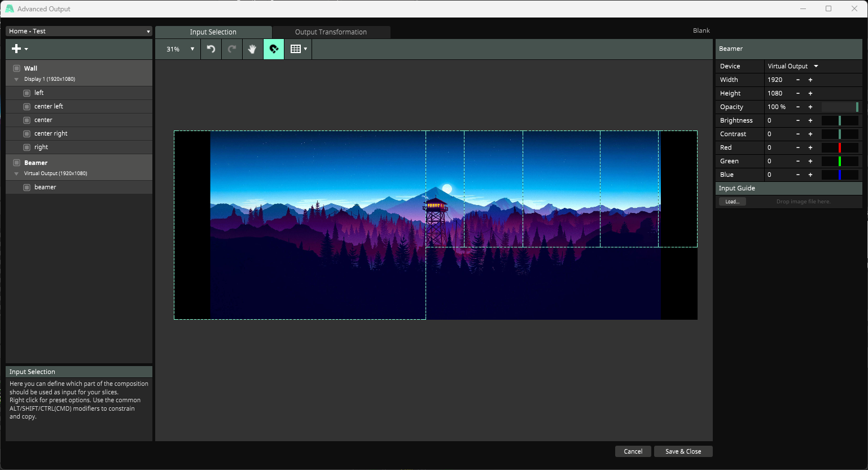Switch to the Output Transformation tab
Viewport: 868px width, 470px height.
coord(331,32)
